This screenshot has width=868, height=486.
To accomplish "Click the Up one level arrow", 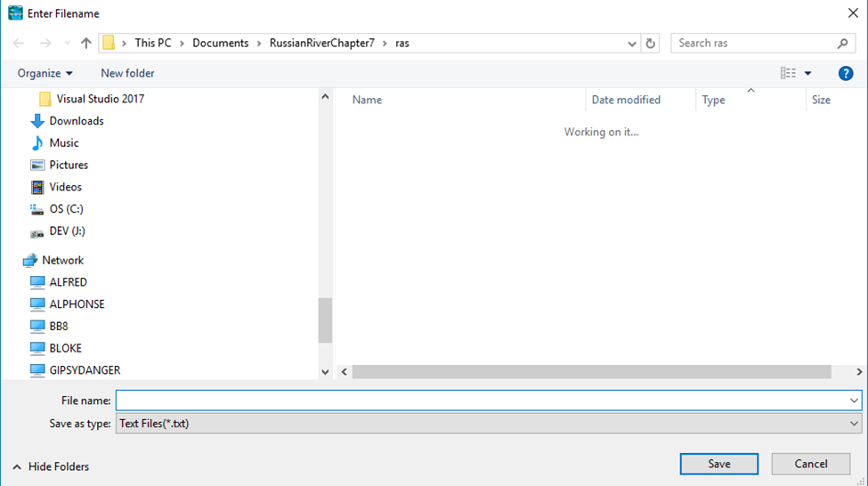I will [85, 44].
